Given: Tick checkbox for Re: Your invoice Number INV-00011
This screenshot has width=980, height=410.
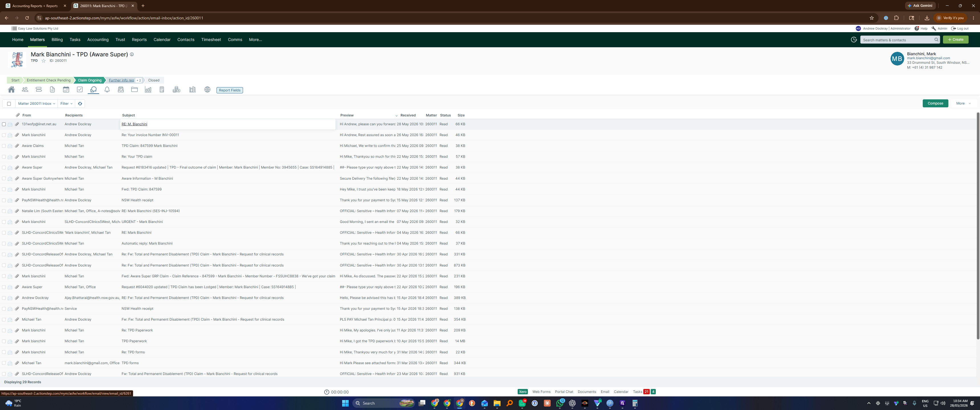Looking at the screenshot, I should 4,135.
